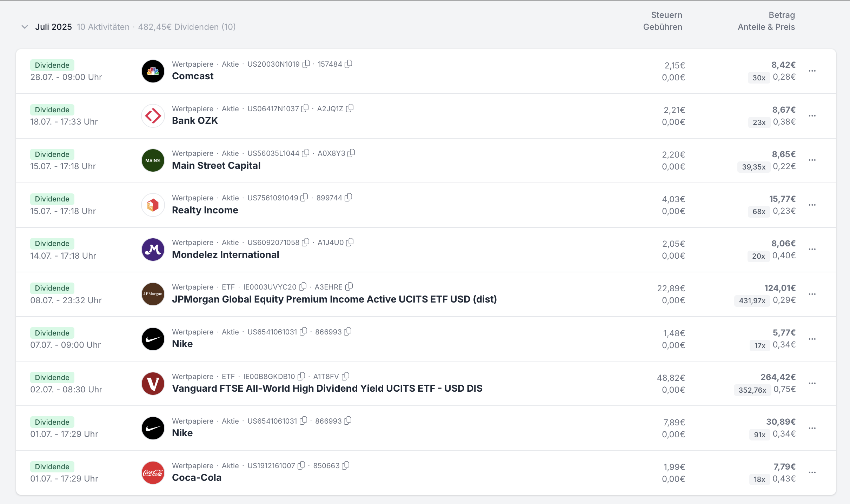The width and height of the screenshot is (850, 504).
Task: Copy Main Street Capital WKN A0X8Y3
Action: tap(351, 153)
